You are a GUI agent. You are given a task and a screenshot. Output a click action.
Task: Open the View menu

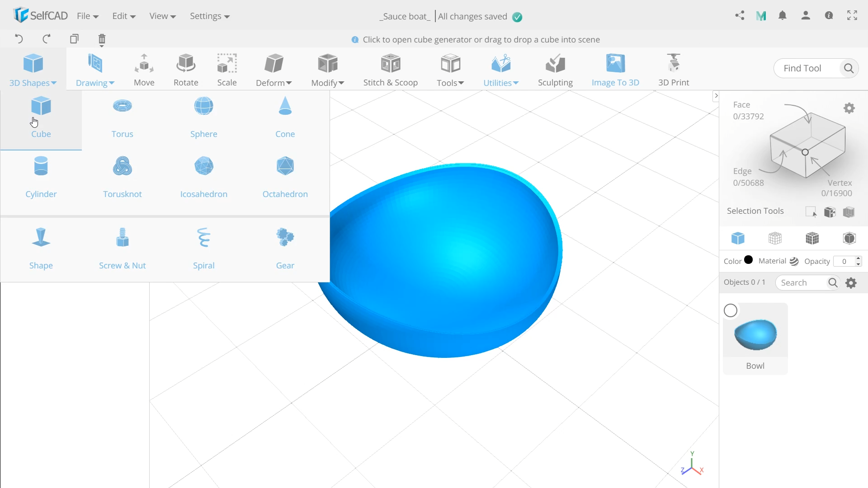click(162, 16)
